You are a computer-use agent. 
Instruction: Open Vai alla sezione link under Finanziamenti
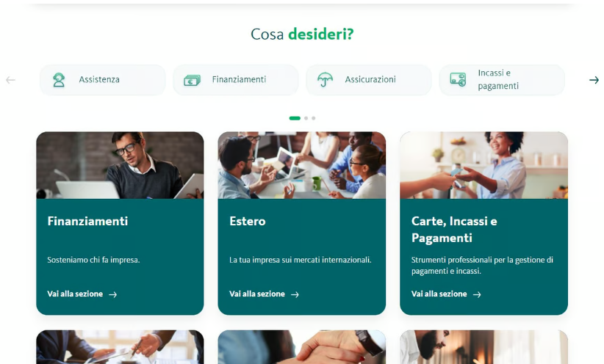[x=75, y=294]
